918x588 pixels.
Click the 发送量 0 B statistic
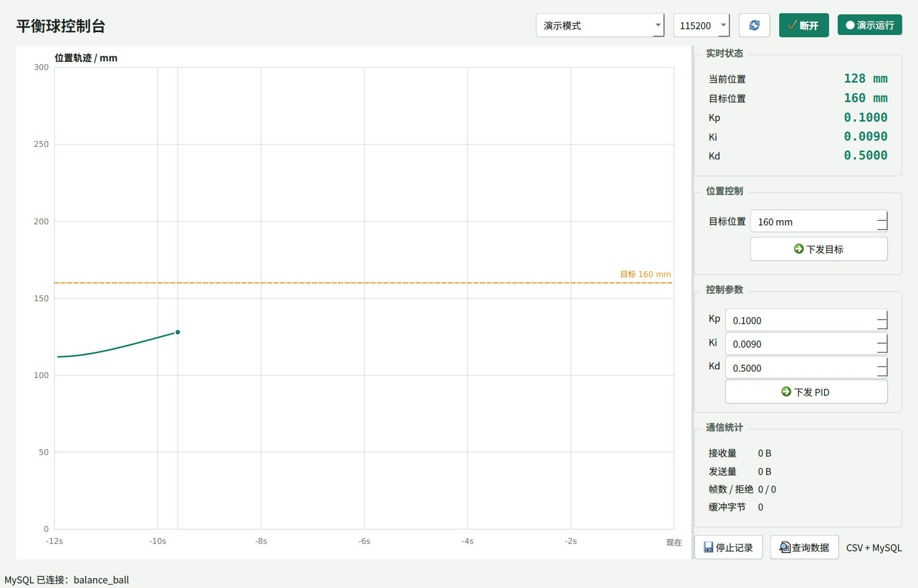[x=740, y=472]
